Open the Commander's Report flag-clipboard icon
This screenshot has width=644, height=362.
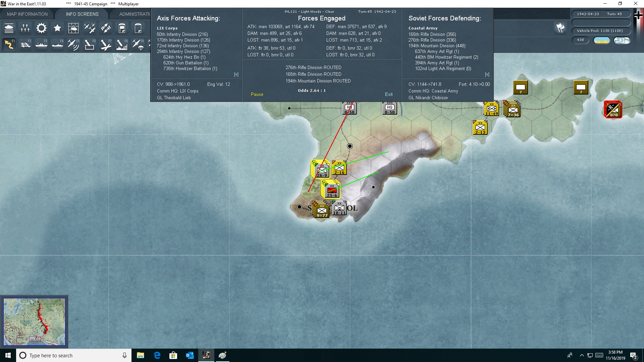tap(122, 28)
